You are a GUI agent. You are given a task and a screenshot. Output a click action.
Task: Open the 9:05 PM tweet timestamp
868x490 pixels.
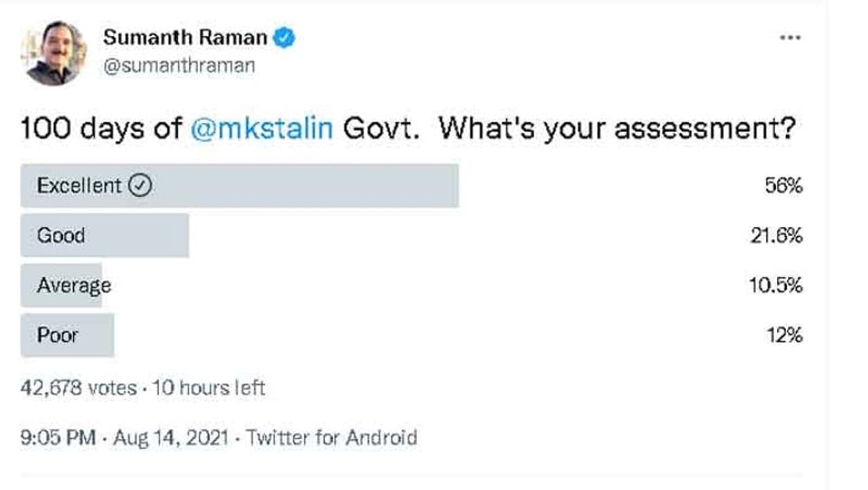point(58,438)
